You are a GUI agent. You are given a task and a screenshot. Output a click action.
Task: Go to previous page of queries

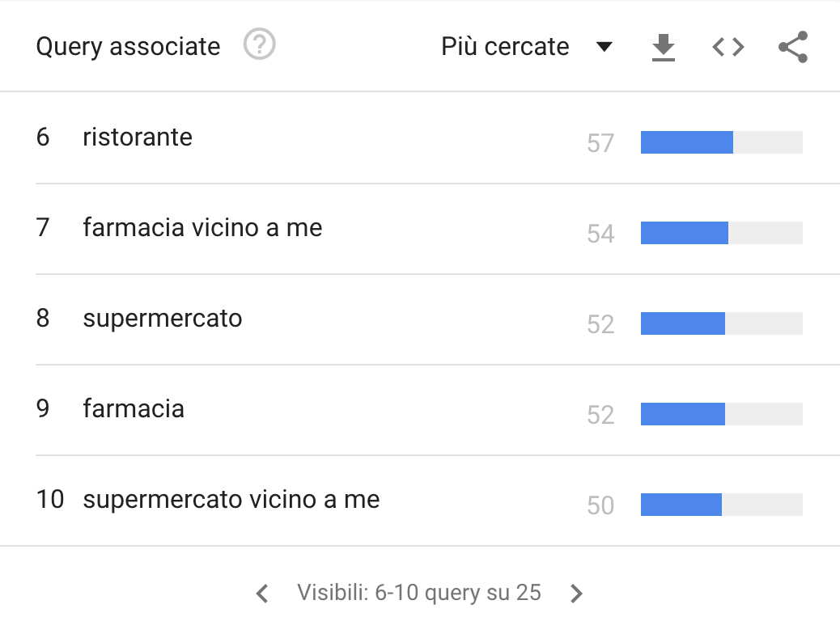pos(262,594)
